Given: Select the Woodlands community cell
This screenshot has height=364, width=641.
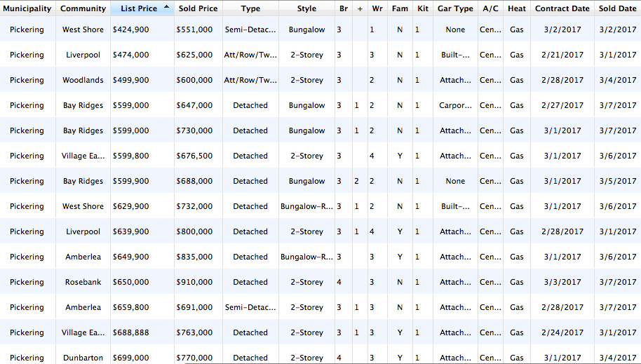Looking at the screenshot, I should point(83,81).
